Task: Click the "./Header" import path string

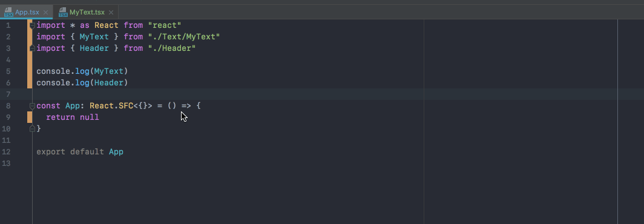Action: (x=172, y=48)
